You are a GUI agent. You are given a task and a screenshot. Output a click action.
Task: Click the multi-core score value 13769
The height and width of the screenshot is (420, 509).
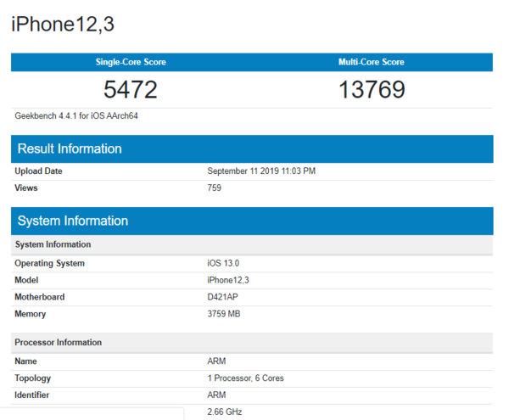372,89
